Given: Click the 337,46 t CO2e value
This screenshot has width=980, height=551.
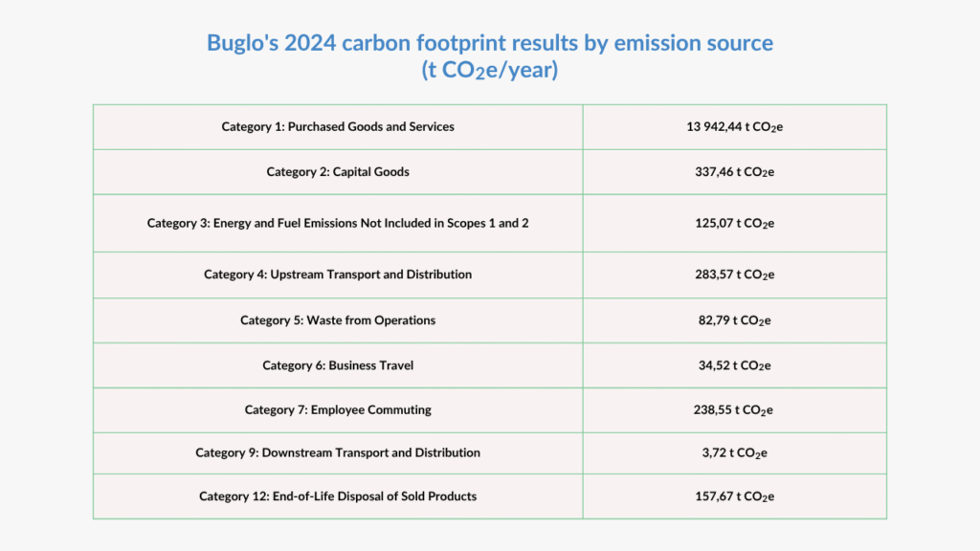Looking at the screenshot, I should coord(734,172).
